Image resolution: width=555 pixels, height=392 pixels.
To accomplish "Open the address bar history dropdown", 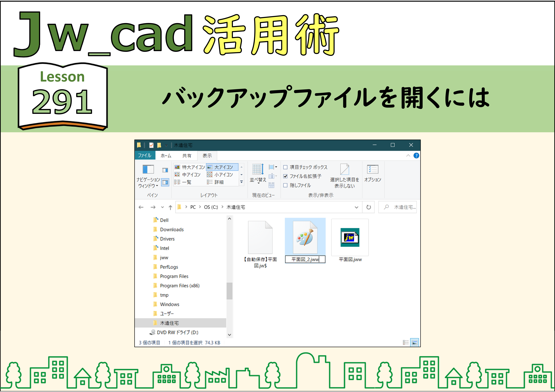I will 357,207.
